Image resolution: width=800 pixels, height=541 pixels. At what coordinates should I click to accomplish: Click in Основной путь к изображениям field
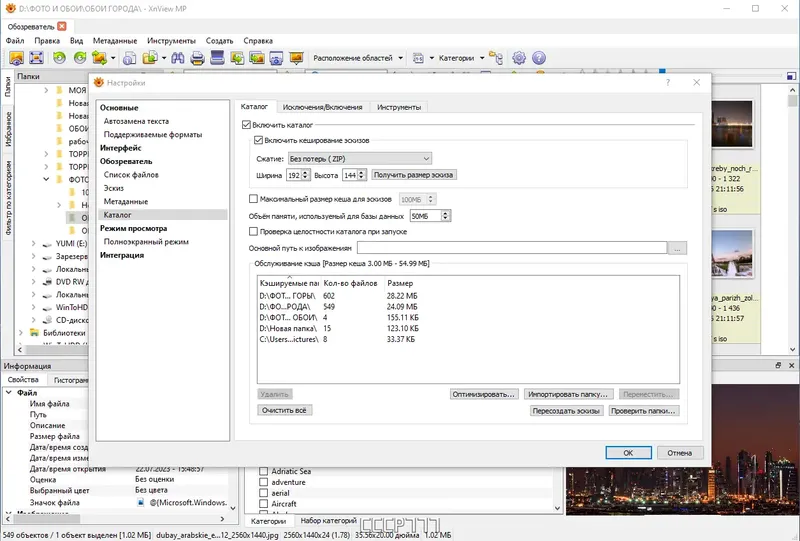pyautogui.click(x=512, y=248)
